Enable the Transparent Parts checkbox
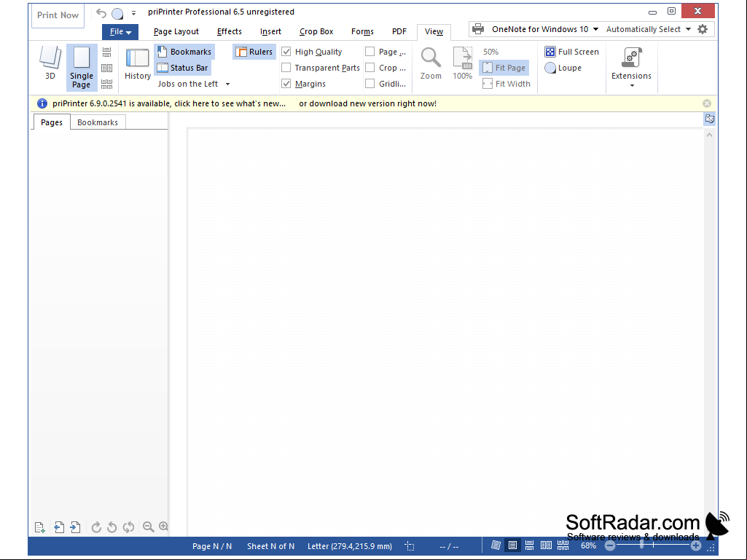 click(x=286, y=68)
